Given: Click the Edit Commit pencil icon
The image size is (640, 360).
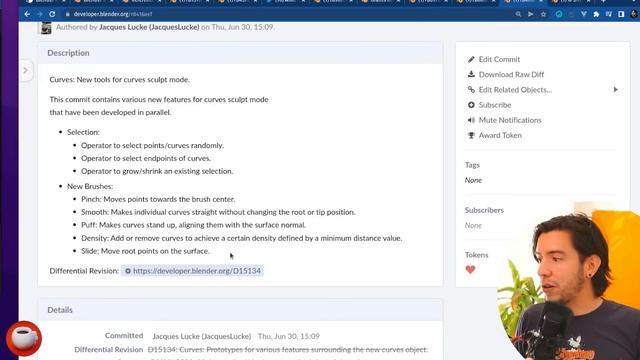Looking at the screenshot, I should (x=471, y=59).
